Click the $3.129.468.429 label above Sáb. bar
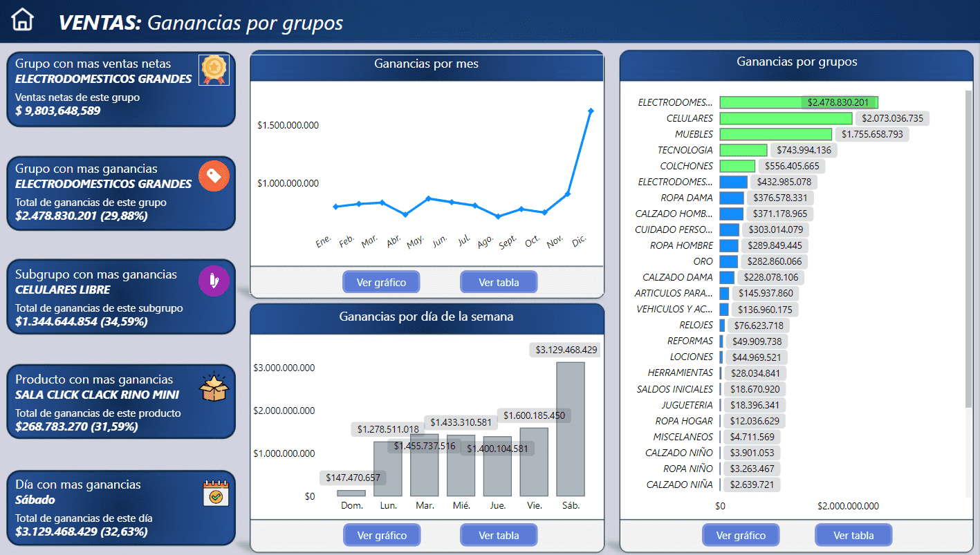Screen dimensions: 980x555 point(565,350)
